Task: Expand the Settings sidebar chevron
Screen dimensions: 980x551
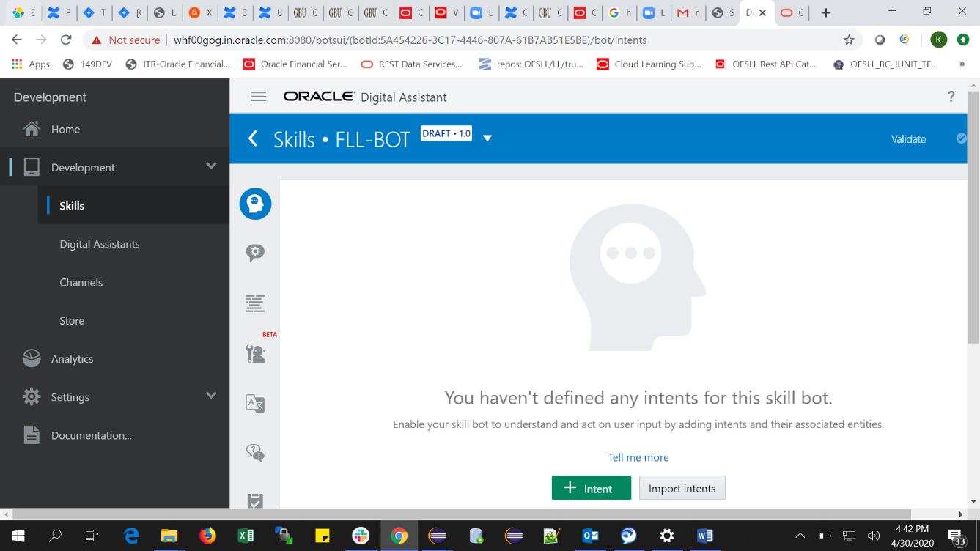Action: tap(211, 396)
